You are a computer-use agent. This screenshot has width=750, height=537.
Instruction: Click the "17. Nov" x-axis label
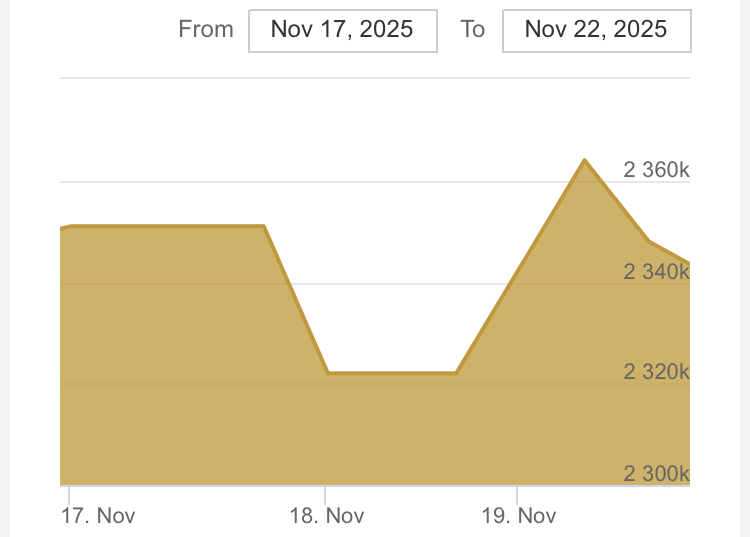(x=98, y=516)
